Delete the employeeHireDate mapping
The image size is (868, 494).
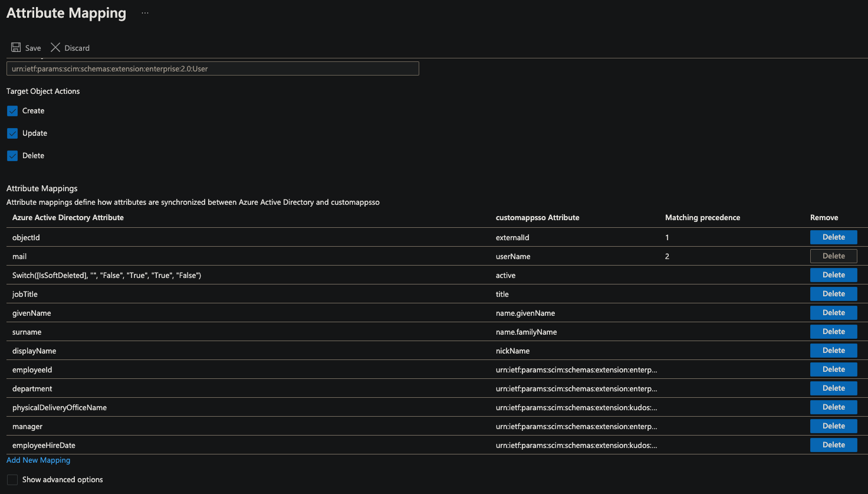(833, 445)
